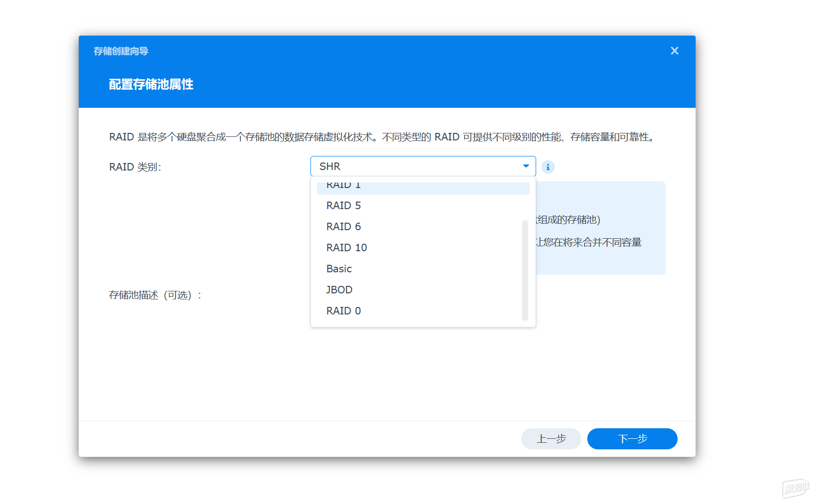This screenshot has height=504, width=815.
Task: Click the dropdown arrow of the SHR field
Action: (526, 166)
